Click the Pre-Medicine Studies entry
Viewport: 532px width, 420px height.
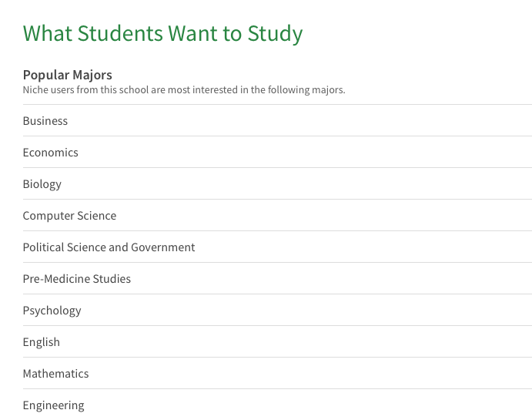pyautogui.click(x=277, y=278)
